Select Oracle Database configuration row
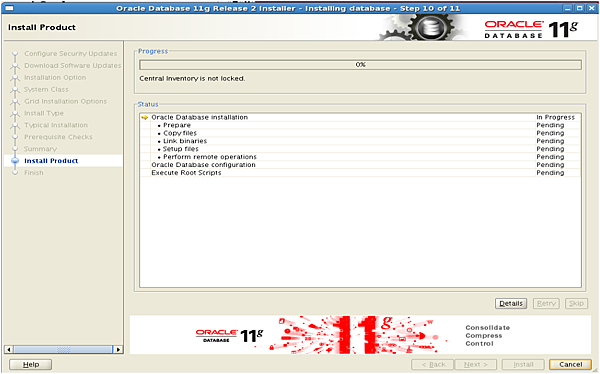 click(360, 165)
